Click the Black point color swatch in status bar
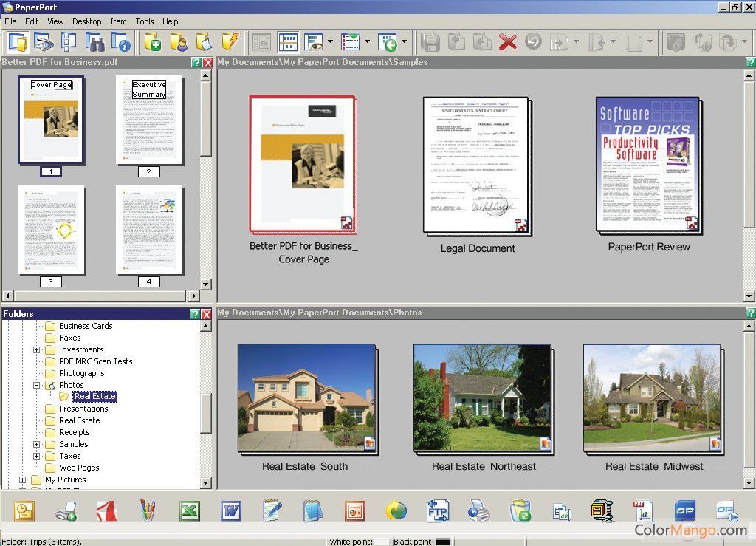This screenshot has height=546, width=756. (x=443, y=542)
